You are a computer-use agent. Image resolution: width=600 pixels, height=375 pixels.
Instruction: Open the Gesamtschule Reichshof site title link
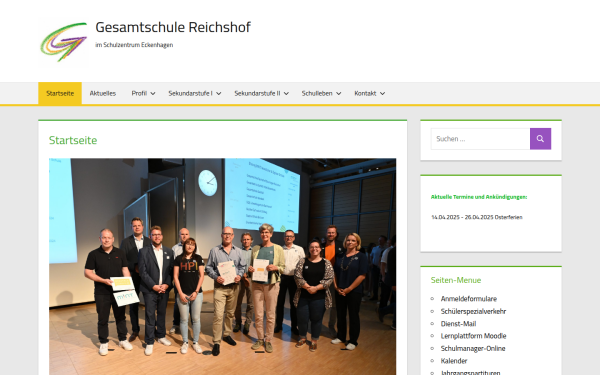coord(173,27)
